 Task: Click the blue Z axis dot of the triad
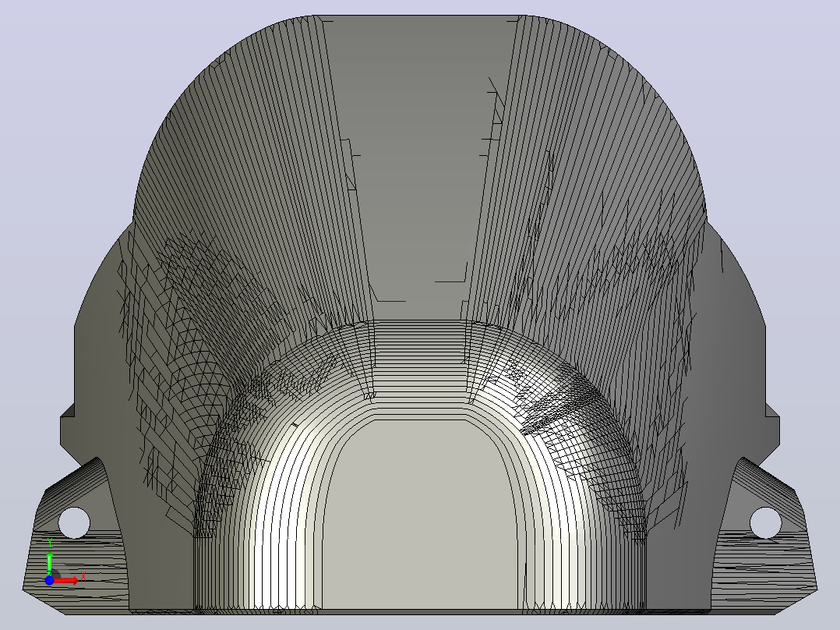[49, 581]
